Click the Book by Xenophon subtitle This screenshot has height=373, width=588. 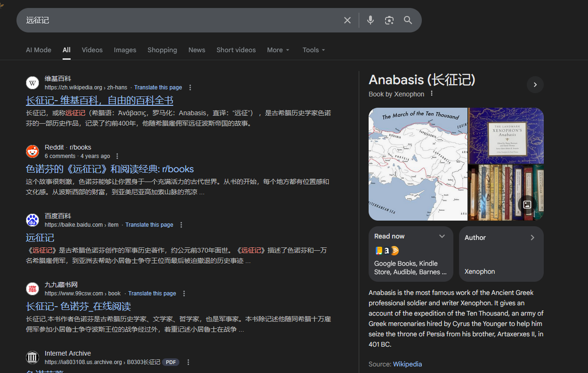pyautogui.click(x=396, y=94)
